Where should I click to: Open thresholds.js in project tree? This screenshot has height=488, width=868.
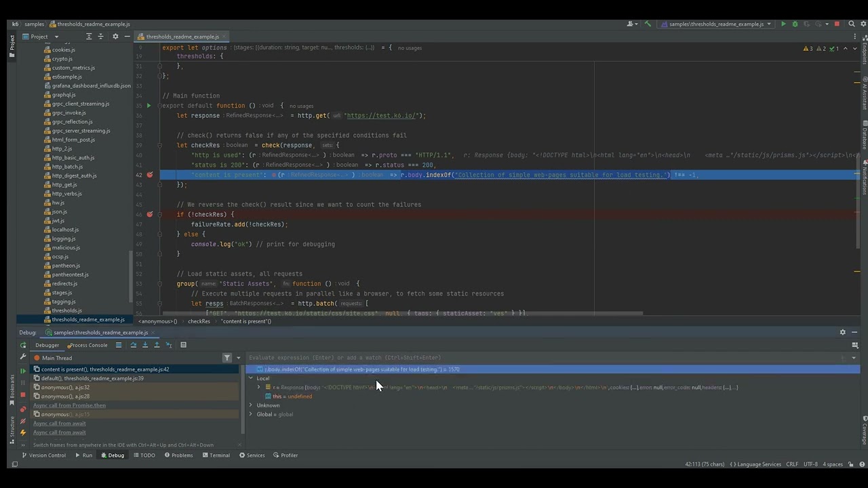66,310
